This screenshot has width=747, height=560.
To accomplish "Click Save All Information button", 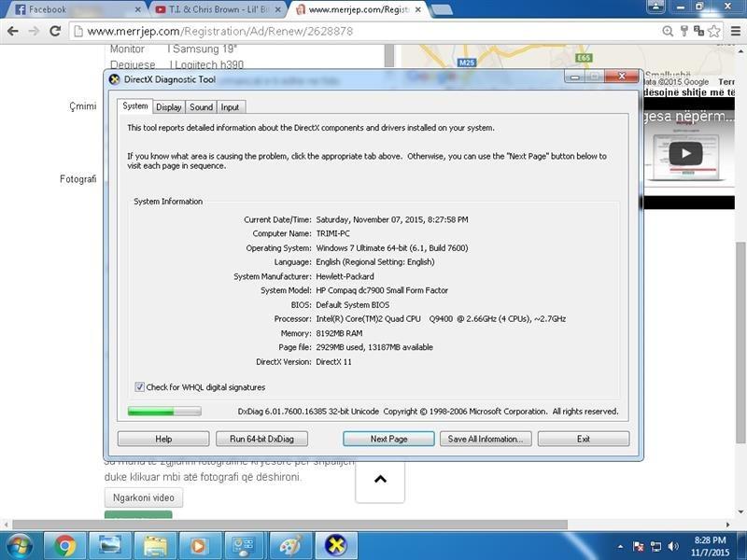I will click(485, 439).
